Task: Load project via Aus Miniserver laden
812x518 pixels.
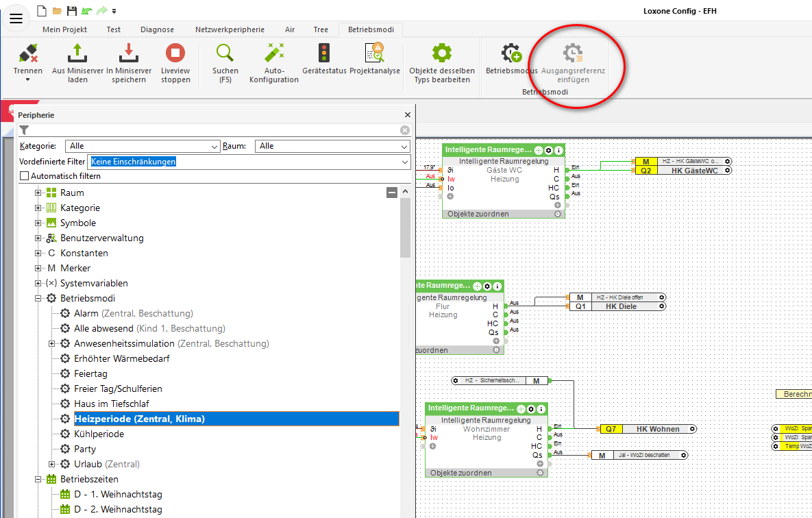Action: (77, 53)
